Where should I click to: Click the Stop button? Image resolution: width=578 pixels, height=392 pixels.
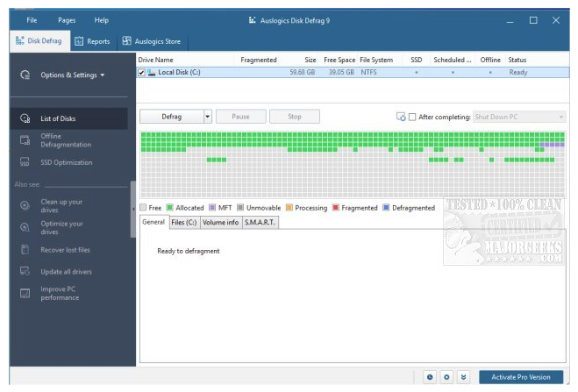point(295,117)
